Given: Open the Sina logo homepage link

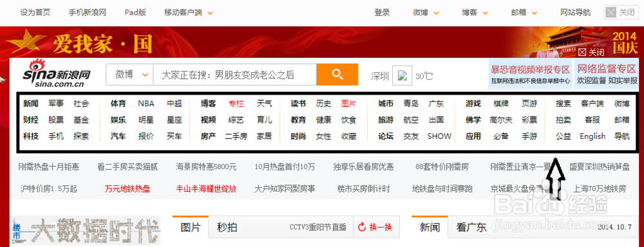Looking at the screenshot, I should coord(57,73).
